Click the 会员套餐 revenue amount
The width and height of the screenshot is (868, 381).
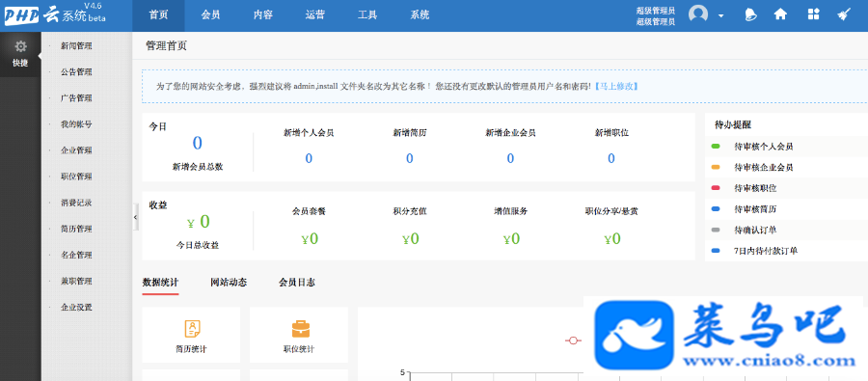pos(310,238)
